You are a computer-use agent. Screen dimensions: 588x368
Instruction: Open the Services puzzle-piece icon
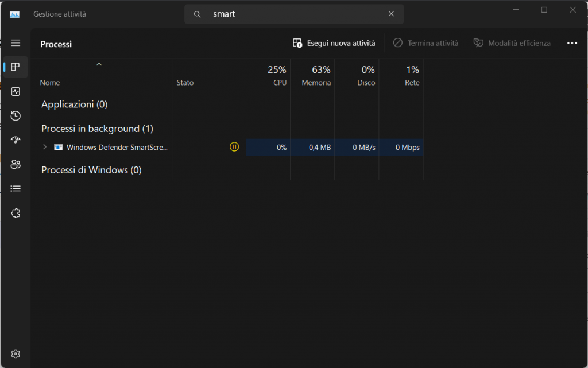coord(16,214)
